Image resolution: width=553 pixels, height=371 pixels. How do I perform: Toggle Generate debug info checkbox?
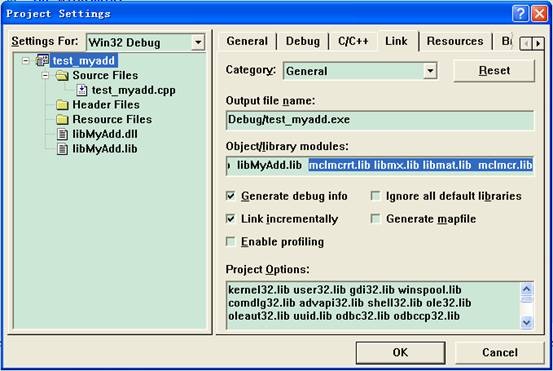click(x=230, y=196)
